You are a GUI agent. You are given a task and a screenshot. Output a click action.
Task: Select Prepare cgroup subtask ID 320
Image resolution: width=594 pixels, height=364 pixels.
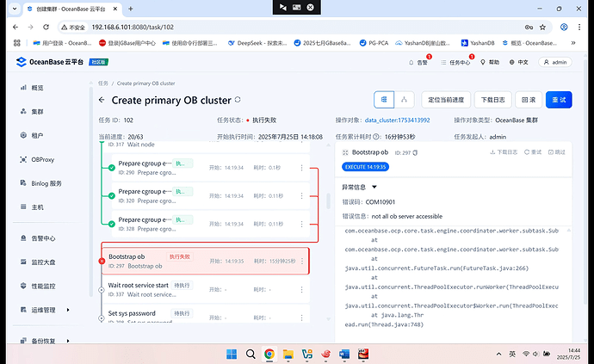(x=211, y=196)
